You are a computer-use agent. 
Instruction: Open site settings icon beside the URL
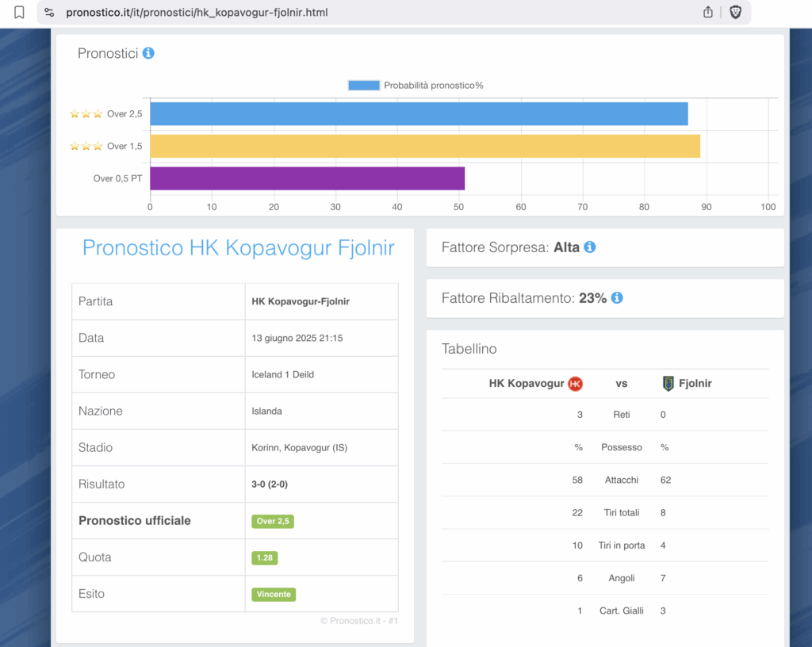tap(49, 12)
